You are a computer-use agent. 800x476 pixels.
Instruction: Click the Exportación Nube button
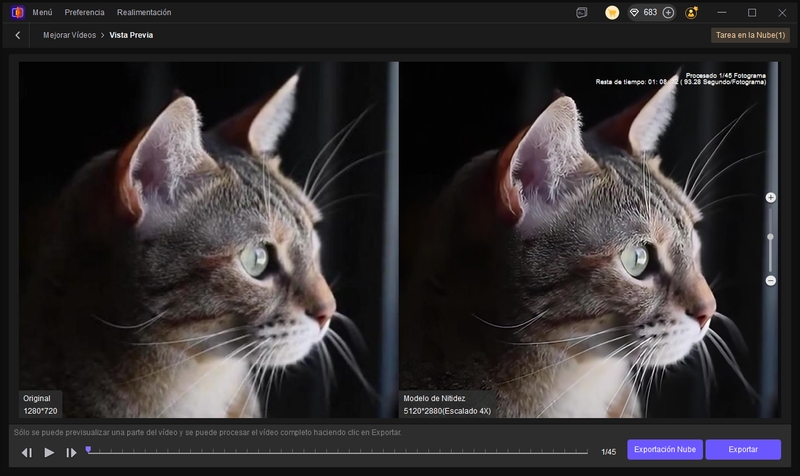coord(665,449)
